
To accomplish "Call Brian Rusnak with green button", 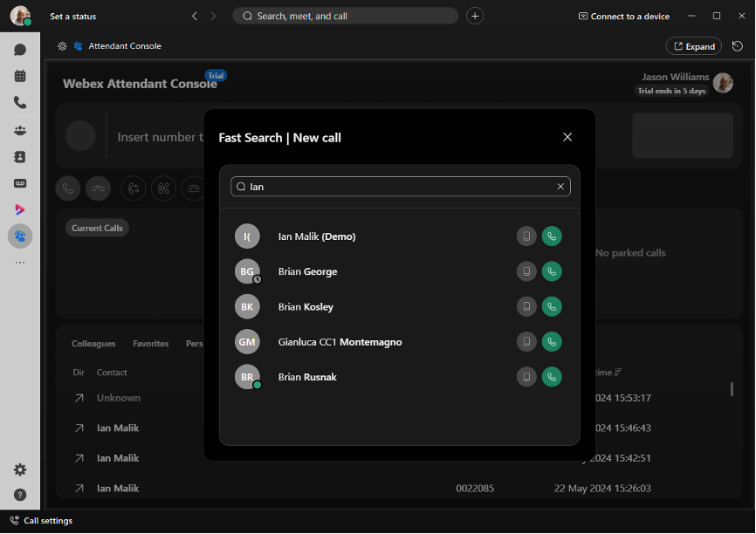I will (552, 377).
